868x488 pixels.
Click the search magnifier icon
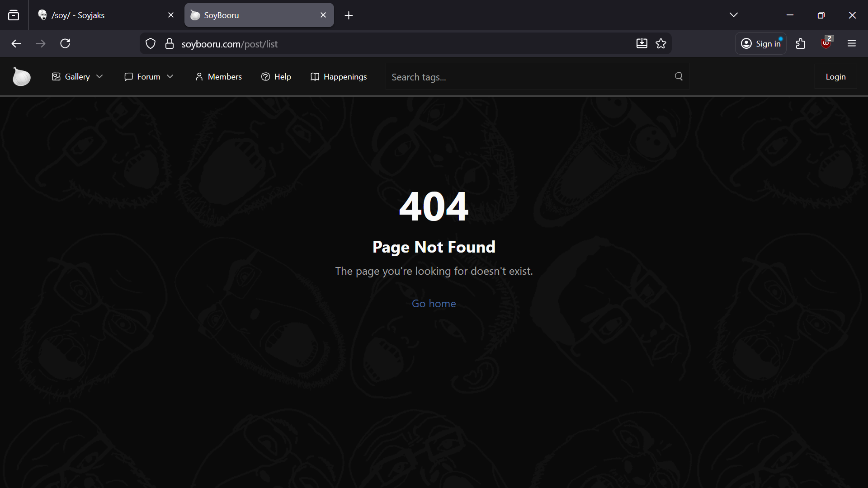(679, 76)
